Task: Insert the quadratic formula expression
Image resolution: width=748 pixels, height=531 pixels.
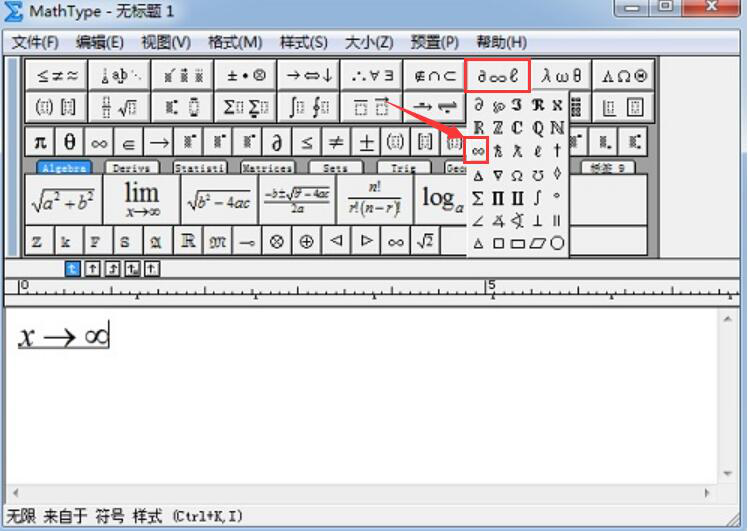Action: pyautogui.click(x=297, y=199)
